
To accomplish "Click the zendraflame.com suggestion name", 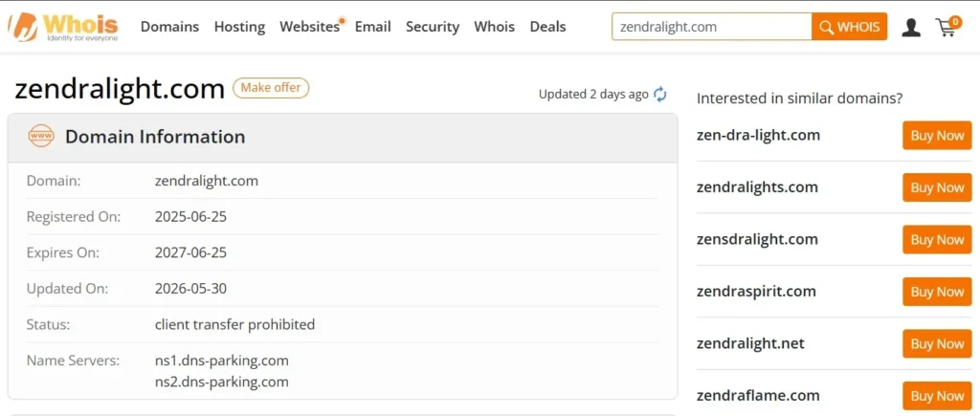I will (758, 395).
